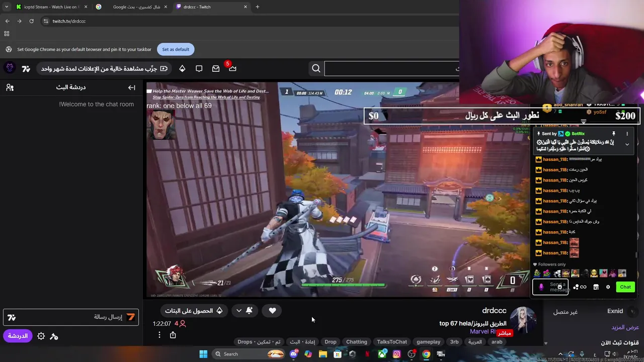Click the send message chat input
Image resolution: width=644 pixels, height=362 pixels.
(70, 317)
